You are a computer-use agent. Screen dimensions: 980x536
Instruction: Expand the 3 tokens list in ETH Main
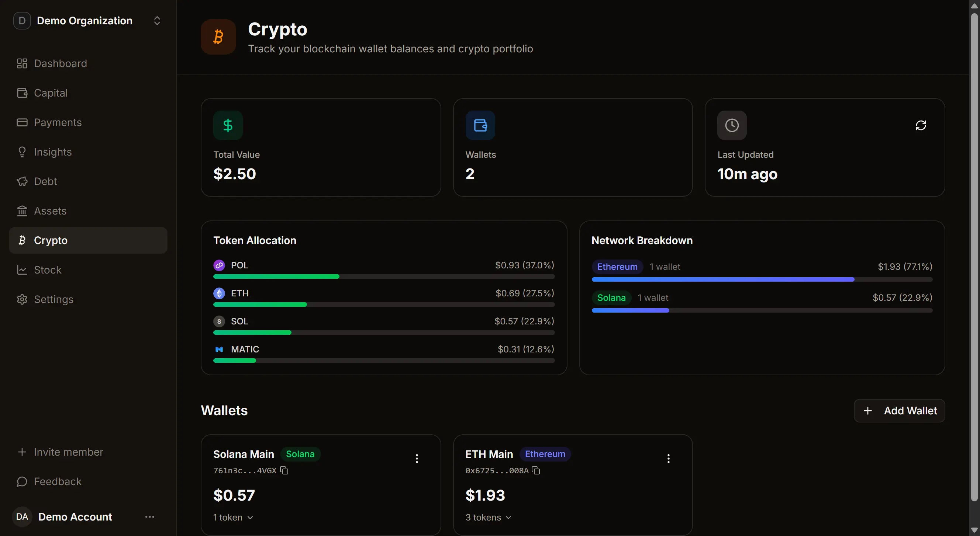point(489,517)
